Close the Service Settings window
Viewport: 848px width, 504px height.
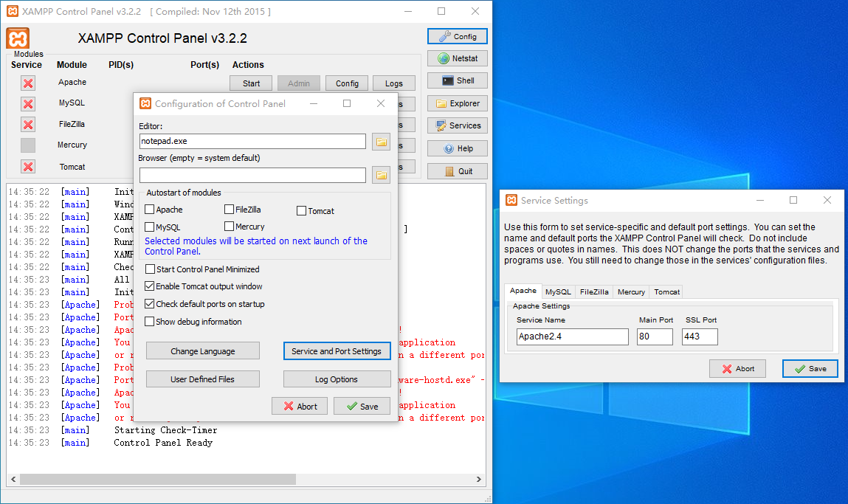827,200
